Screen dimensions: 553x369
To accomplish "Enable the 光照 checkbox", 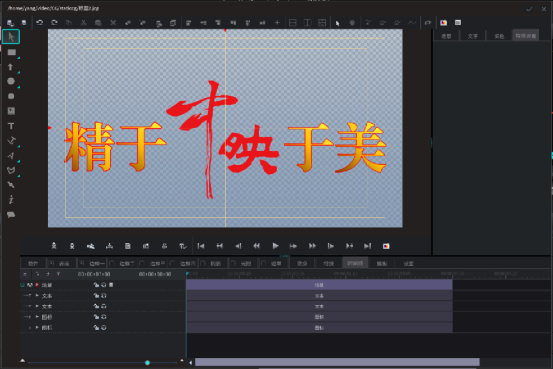I will (x=233, y=263).
